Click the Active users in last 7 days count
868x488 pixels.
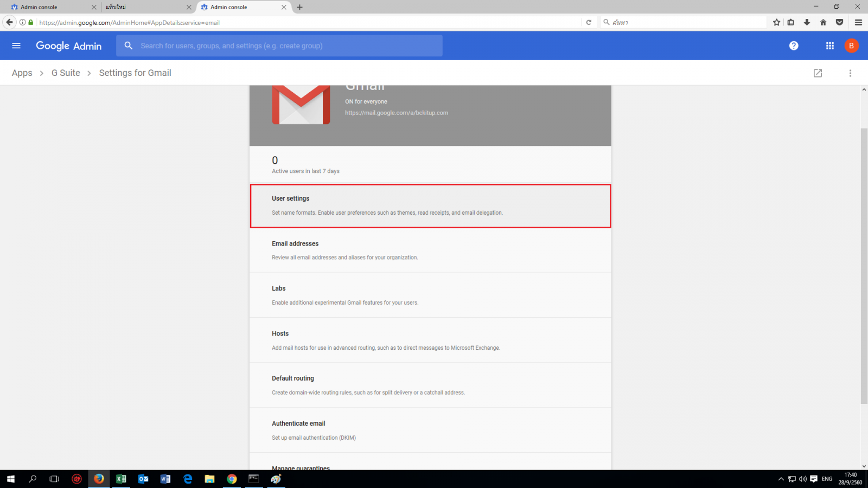305,165
